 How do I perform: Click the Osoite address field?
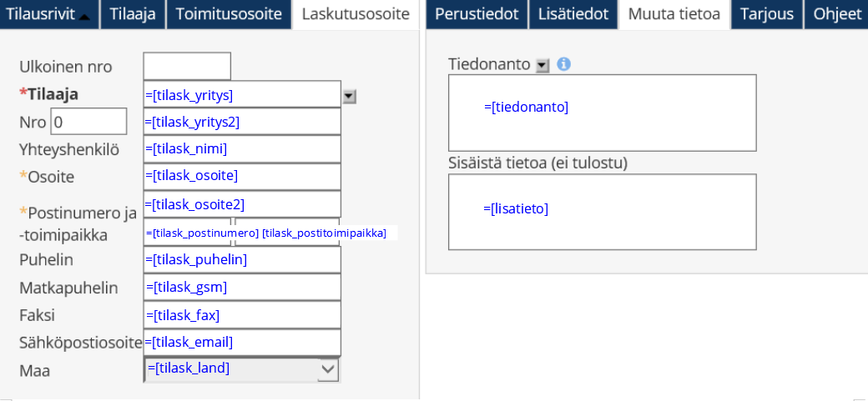[x=242, y=176]
